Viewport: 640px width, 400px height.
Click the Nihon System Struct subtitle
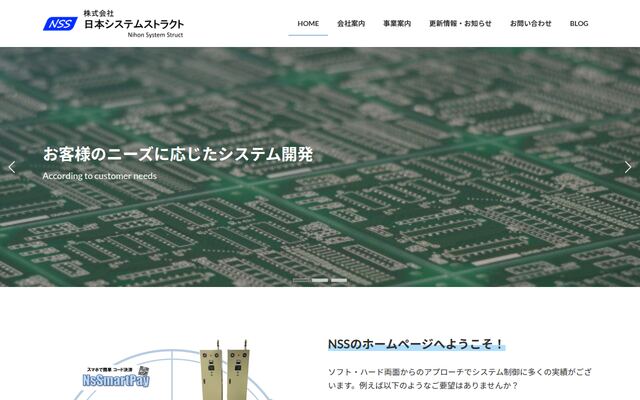tap(155, 35)
